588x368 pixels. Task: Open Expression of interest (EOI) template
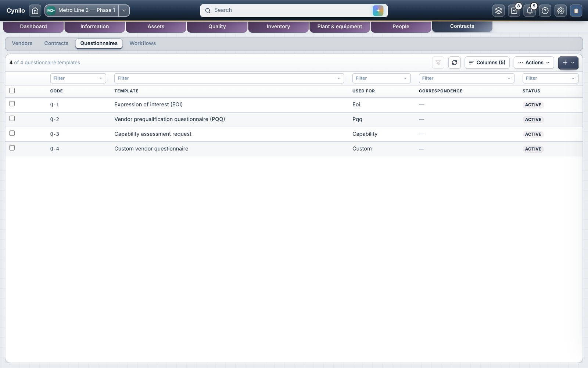pyautogui.click(x=148, y=105)
